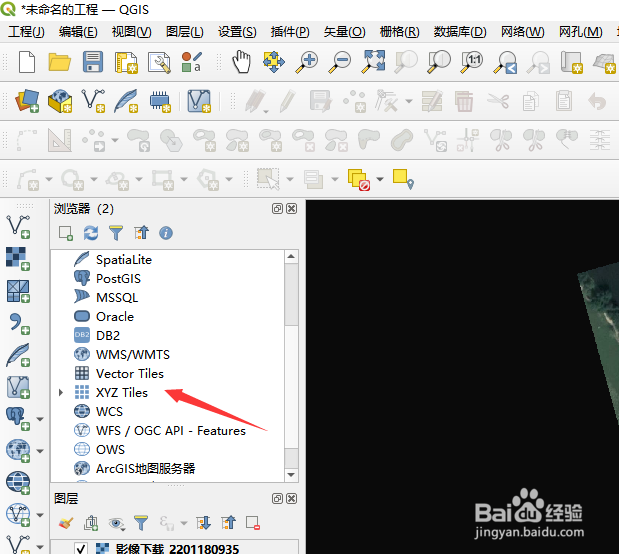Viewport: 619px width, 554px height.
Task: Click Add Delimited Text Layer comma icon
Action: point(19,323)
